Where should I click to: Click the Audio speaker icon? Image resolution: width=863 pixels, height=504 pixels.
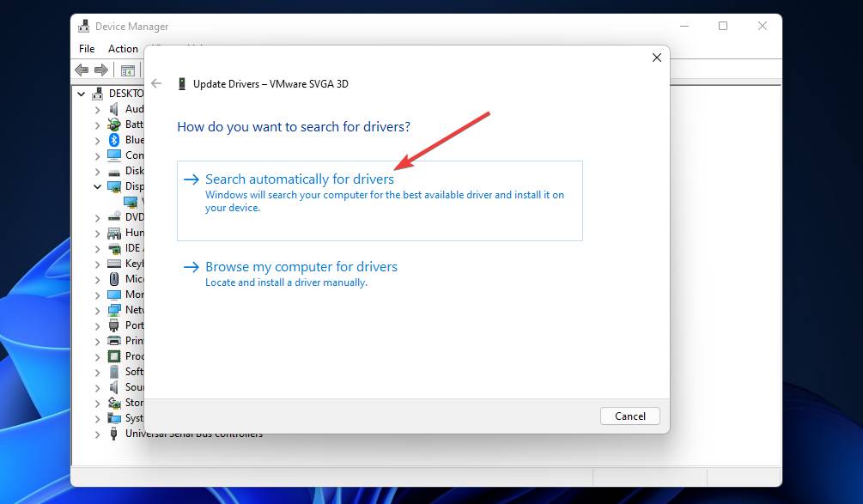click(x=114, y=109)
